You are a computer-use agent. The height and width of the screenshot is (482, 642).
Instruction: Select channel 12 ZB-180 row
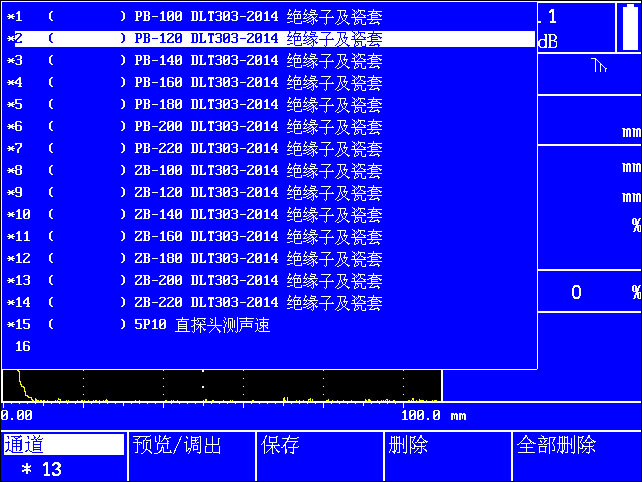[x=269, y=259]
